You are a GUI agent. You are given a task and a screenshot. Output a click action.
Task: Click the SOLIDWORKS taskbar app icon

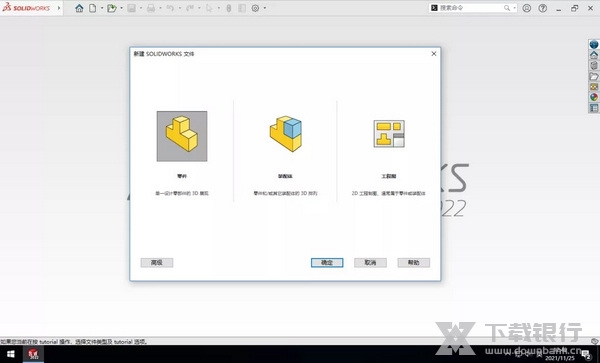pos(33,354)
